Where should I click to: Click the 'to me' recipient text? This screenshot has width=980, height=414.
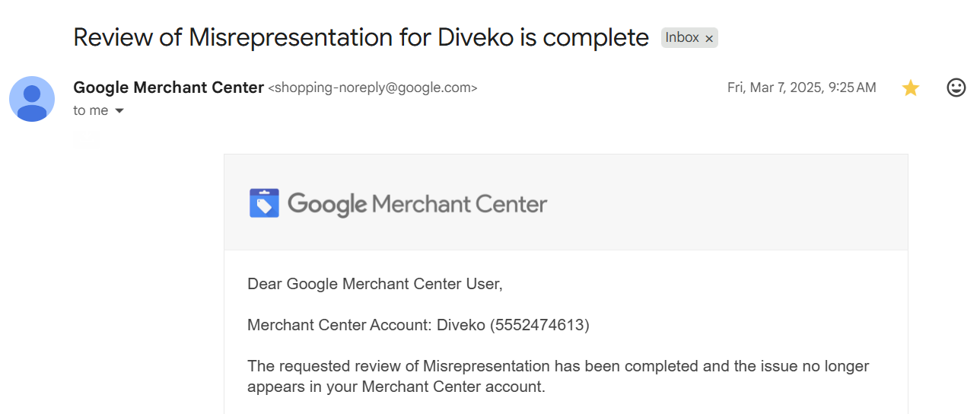[91, 110]
